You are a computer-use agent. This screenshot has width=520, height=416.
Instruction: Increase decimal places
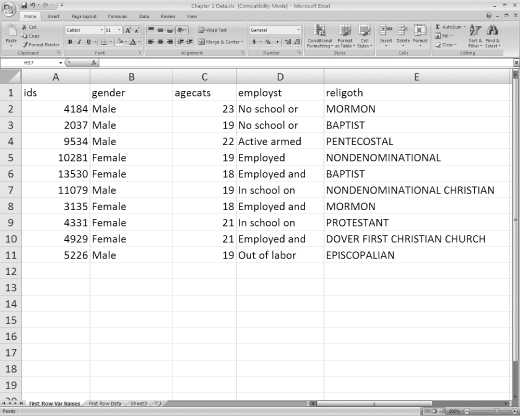click(x=288, y=42)
